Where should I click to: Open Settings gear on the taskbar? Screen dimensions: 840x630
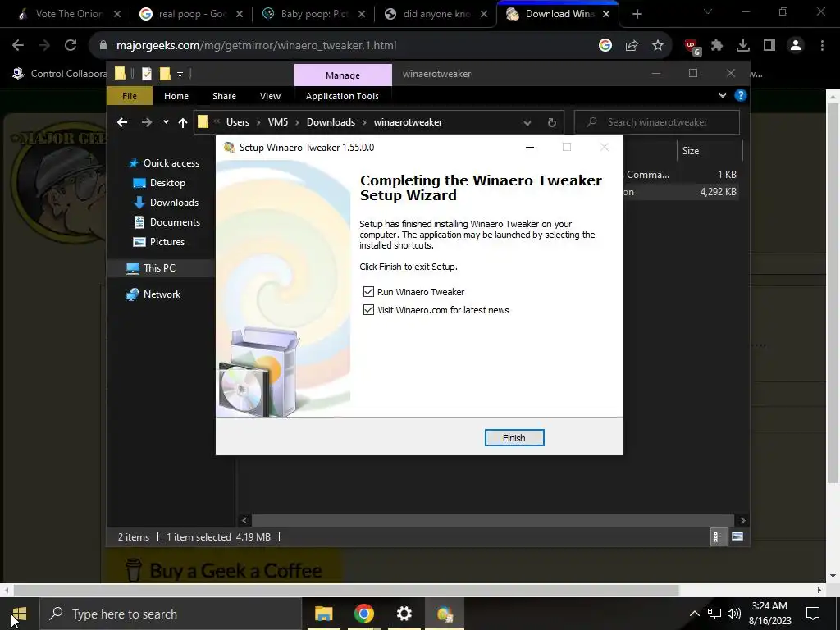click(x=404, y=614)
